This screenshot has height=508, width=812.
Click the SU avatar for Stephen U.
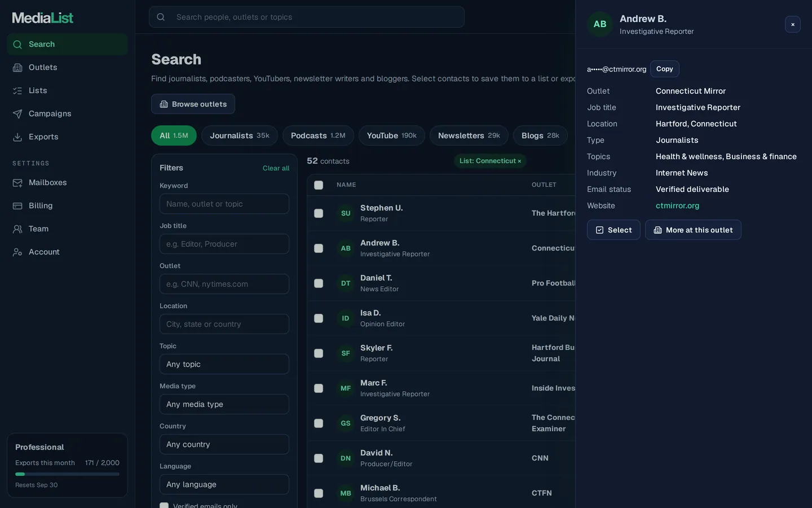[x=346, y=213]
